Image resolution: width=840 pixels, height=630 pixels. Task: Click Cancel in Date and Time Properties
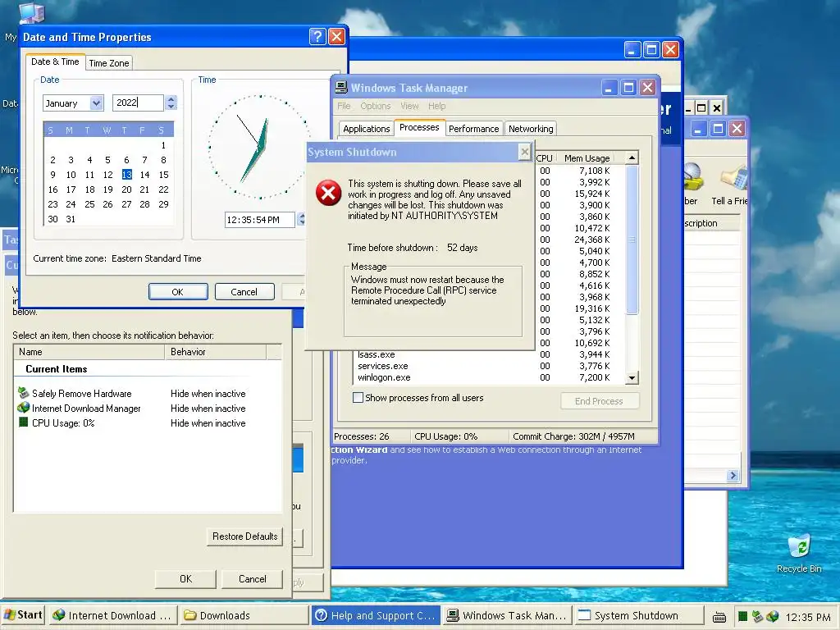click(244, 292)
